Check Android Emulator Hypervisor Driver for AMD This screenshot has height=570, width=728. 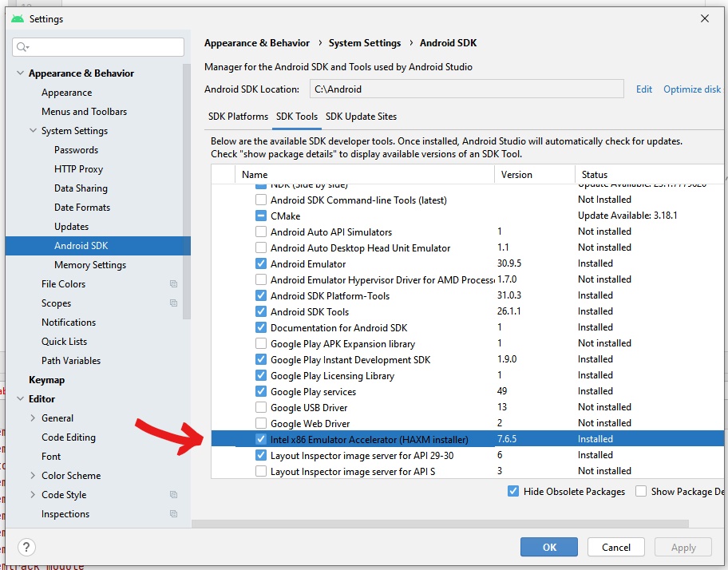tap(261, 280)
